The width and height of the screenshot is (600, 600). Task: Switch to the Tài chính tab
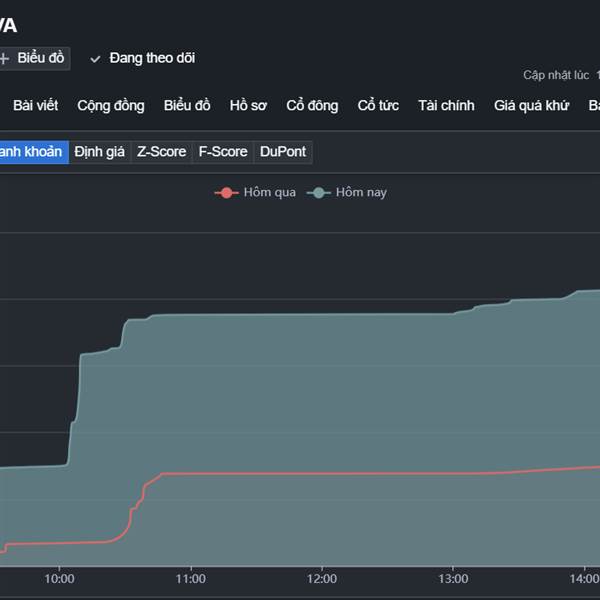(x=446, y=106)
